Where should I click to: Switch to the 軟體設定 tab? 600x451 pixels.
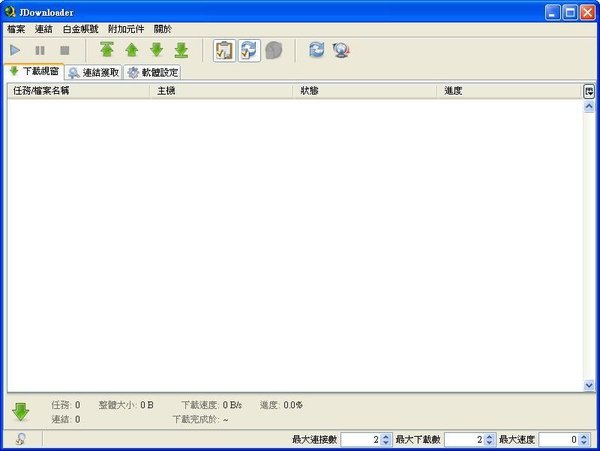[152, 72]
